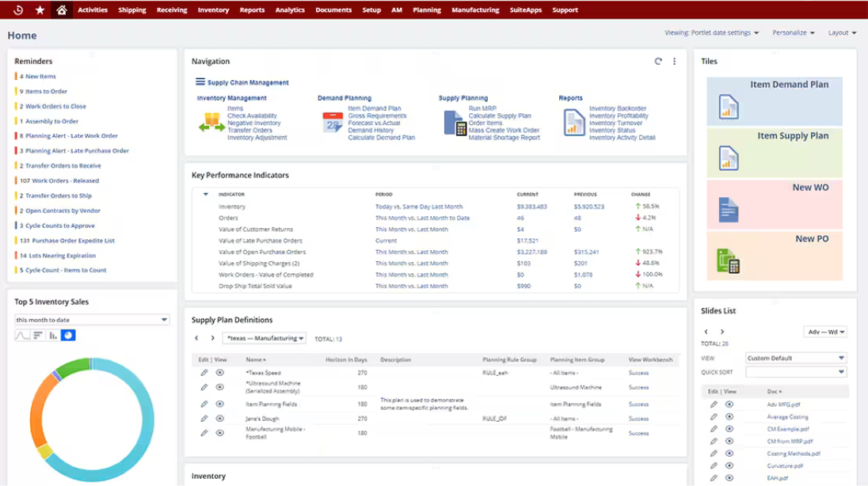View Jane's Dough plan eye icon

point(219,419)
